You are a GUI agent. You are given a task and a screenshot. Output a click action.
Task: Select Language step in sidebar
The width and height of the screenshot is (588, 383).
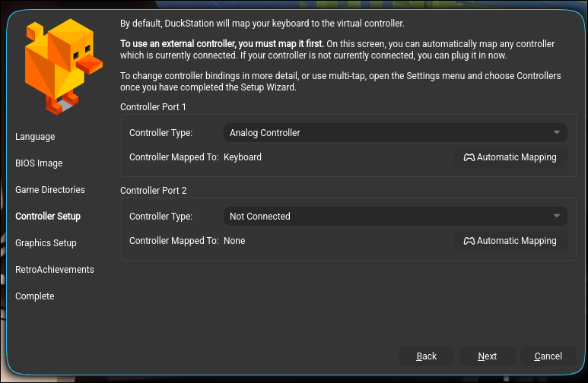click(x=35, y=137)
